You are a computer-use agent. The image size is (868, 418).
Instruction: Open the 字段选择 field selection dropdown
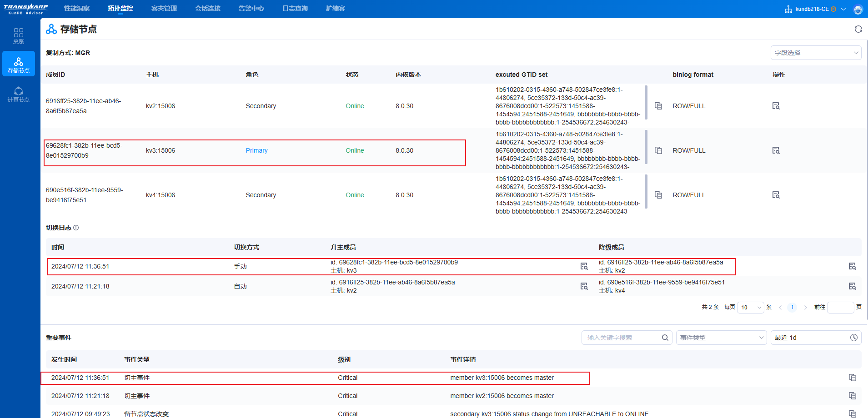point(816,53)
